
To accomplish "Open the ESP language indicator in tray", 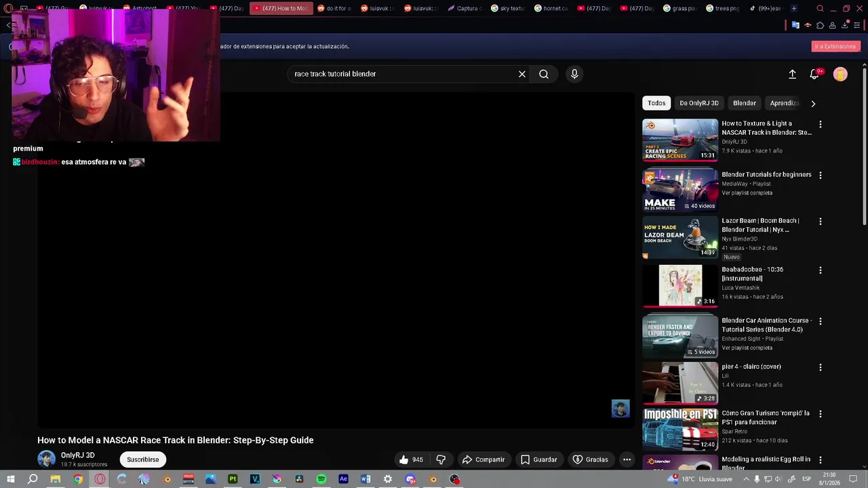I will [806, 479].
